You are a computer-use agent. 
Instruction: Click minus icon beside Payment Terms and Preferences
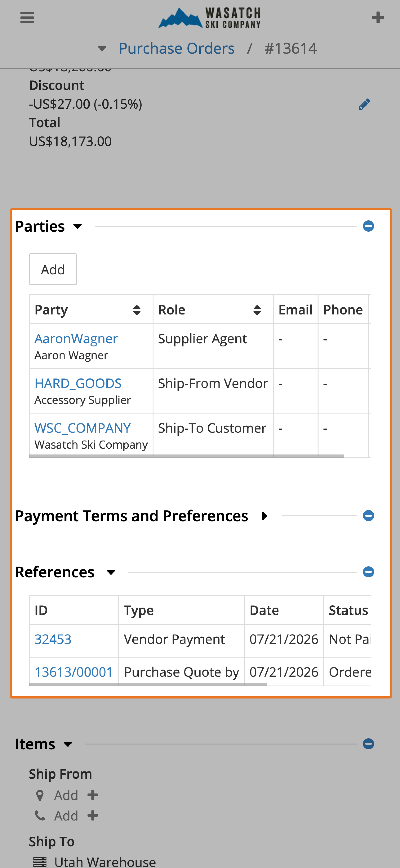coord(368,515)
